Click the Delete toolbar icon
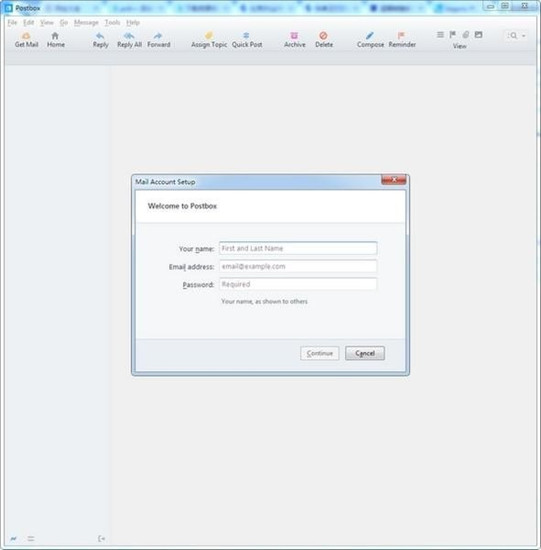Screen dimensions: 541x550 (x=323, y=35)
